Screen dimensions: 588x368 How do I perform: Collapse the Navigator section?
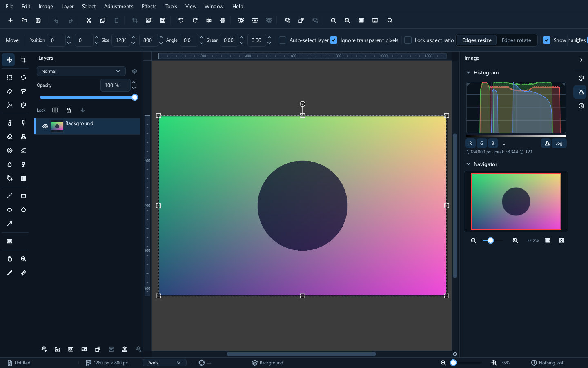(x=468, y=164)
